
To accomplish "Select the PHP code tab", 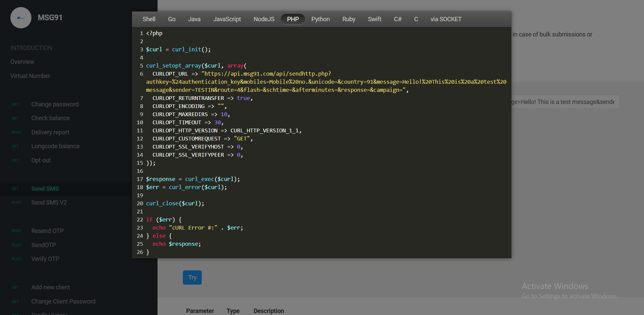I will point(293,19).
